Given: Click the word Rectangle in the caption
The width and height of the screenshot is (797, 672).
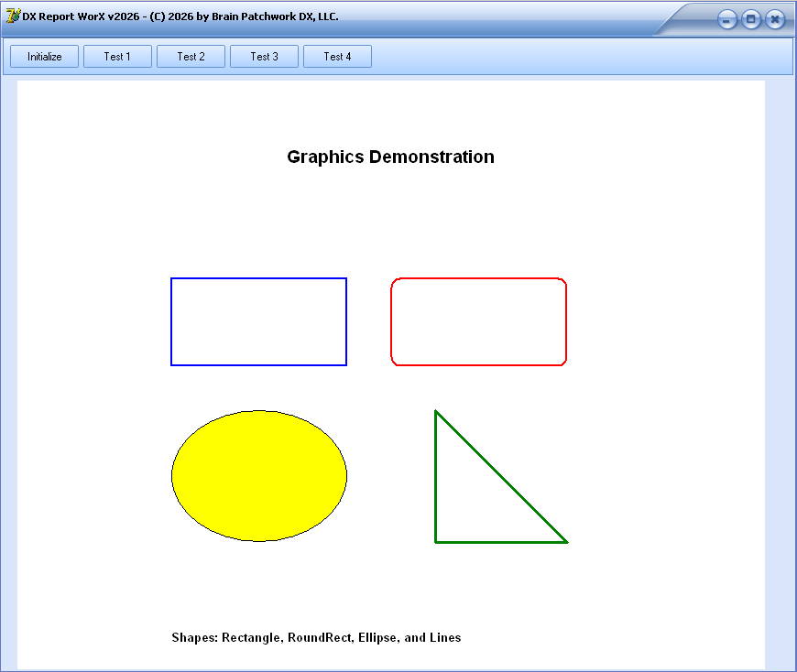Looking at the screenshot, I should coord(250,637).
